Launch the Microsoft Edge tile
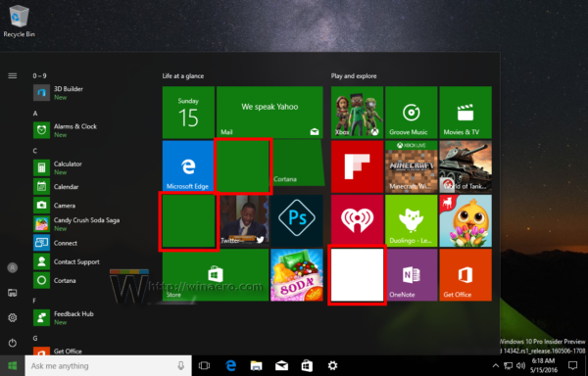Screen dimensions: 588x376 point(188,165)
